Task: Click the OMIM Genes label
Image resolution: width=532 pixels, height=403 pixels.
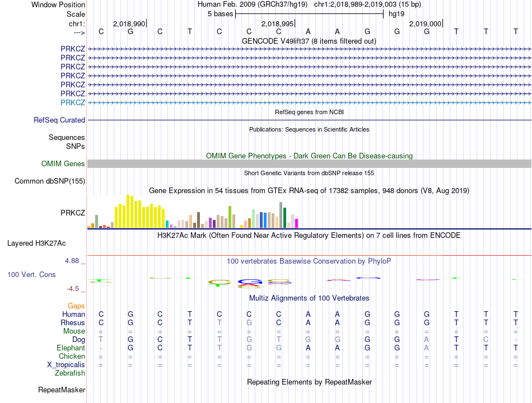Action: point(63,164)
